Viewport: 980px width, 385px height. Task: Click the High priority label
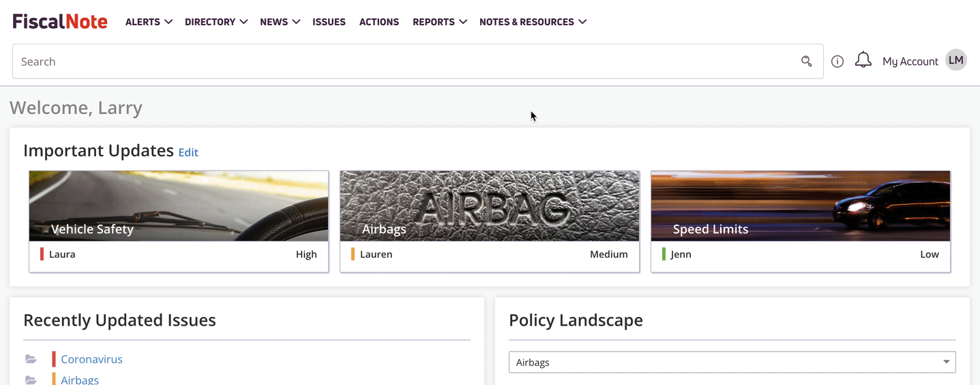(306, 255)
